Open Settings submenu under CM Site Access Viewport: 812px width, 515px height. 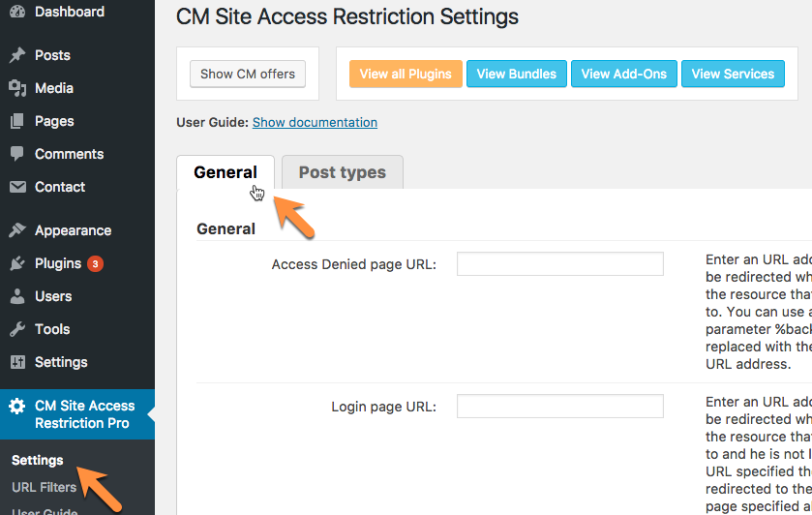(38, 460)
